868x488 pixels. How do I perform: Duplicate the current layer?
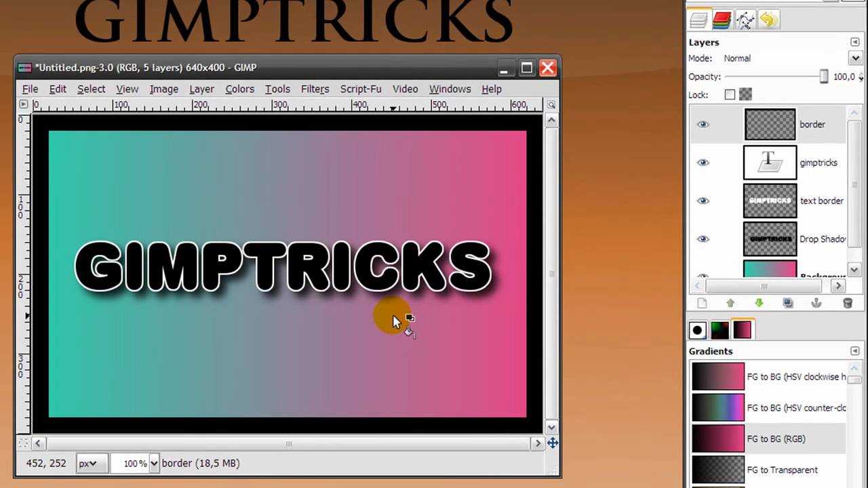pyautogui.click(x=789, y=303)
